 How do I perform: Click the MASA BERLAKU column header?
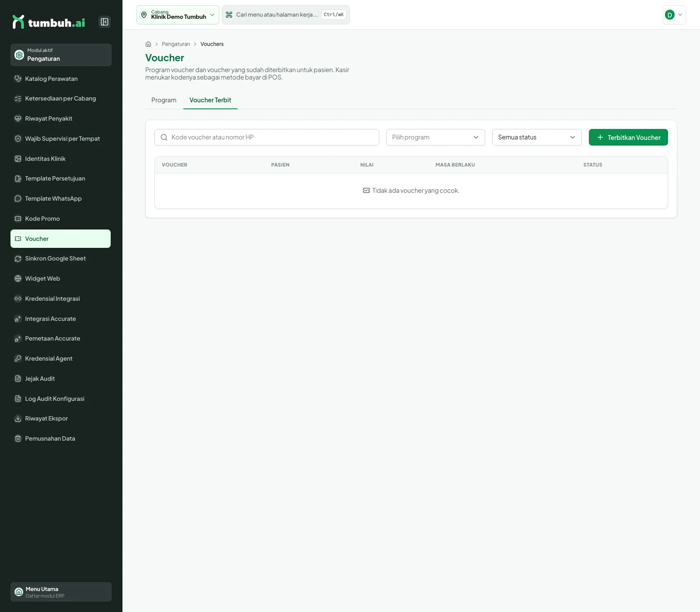point(455,165)
